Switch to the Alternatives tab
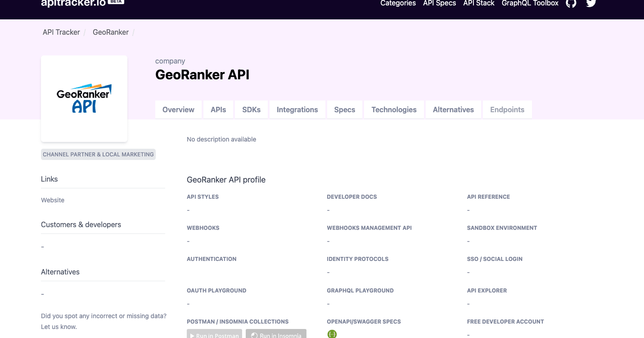Image resolution: width=644 pixels, height=338 pixels. [453, 110]
